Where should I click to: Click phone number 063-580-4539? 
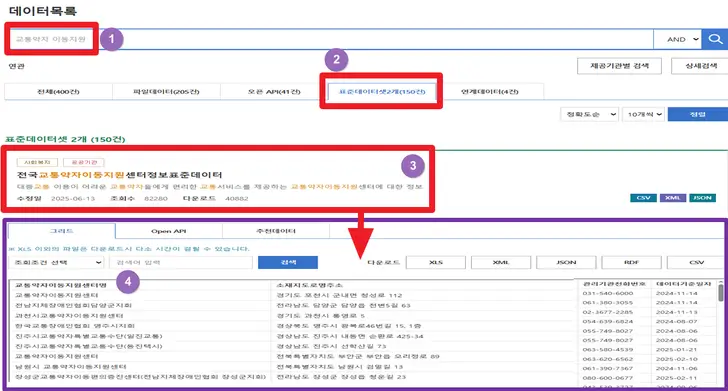pos(608,350)
